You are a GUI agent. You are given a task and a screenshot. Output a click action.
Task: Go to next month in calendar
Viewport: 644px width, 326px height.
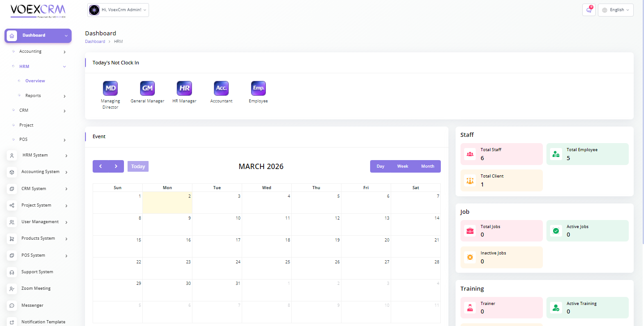[x=116, y=166]
